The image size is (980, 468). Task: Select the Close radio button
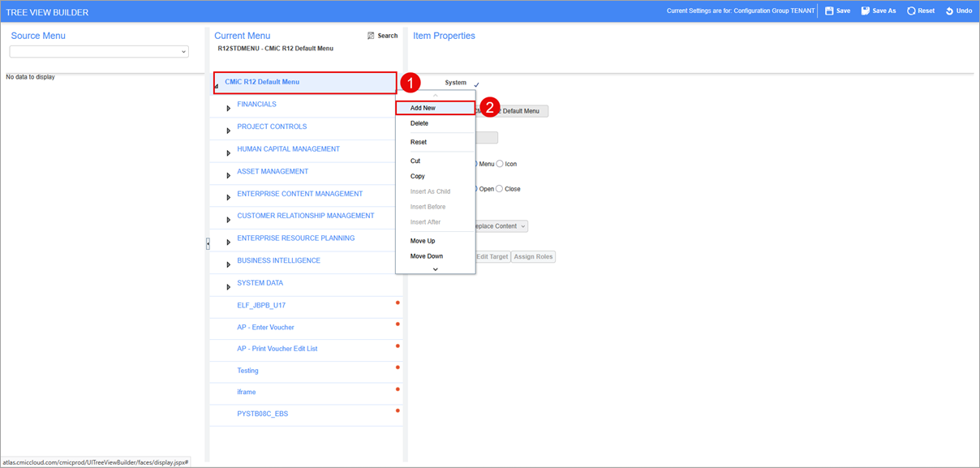click(500, 189)
